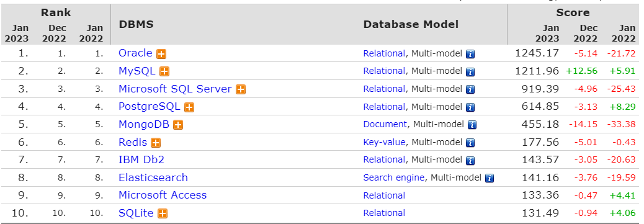The image size is (644, 224).
Task: Select MongoDB's score 455.18
Action: [x=540, y=124]
